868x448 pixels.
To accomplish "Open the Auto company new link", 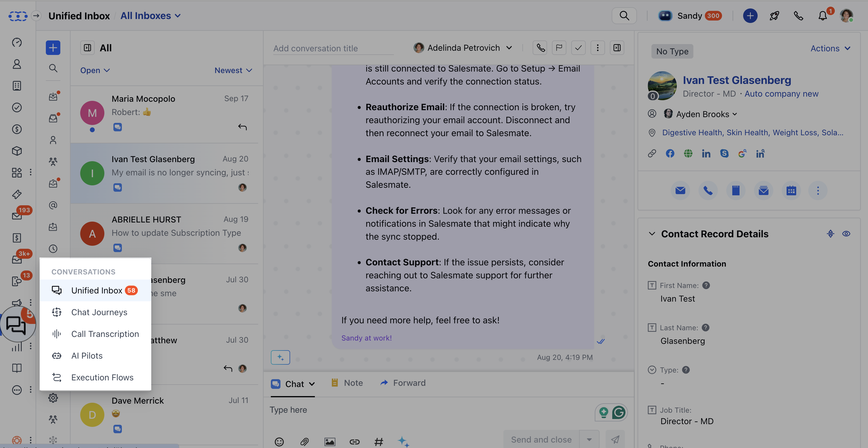I will [x=781, y=94].
